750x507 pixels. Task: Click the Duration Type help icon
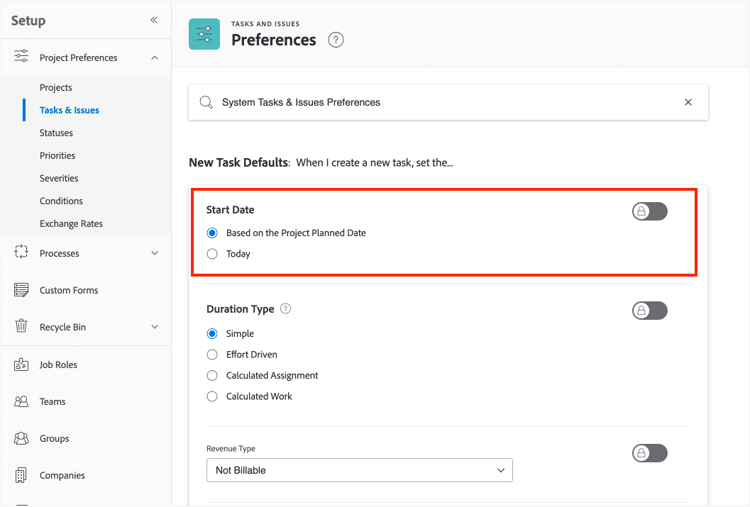(x=286, y=309)
